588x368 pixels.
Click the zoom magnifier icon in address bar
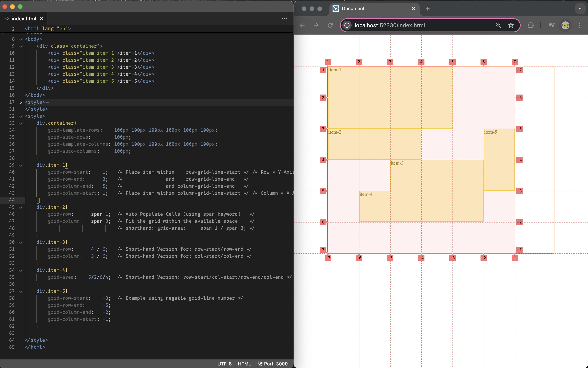coord(498,25)
